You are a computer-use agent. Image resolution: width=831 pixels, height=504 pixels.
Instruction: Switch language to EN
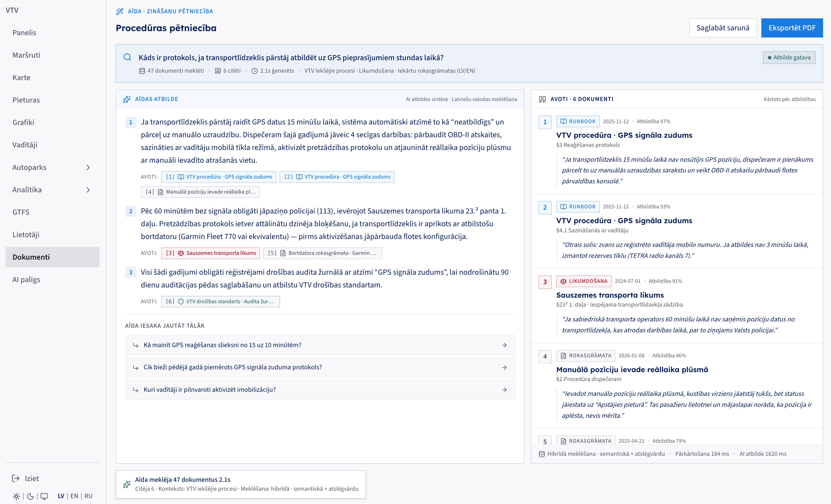(x=74, y=496)
